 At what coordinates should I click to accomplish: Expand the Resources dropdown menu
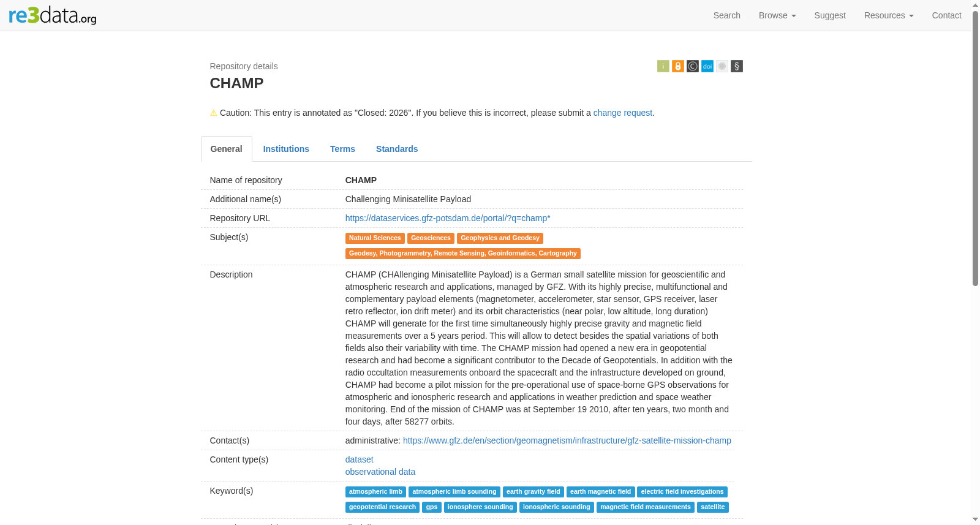click(x=888, y=15)
